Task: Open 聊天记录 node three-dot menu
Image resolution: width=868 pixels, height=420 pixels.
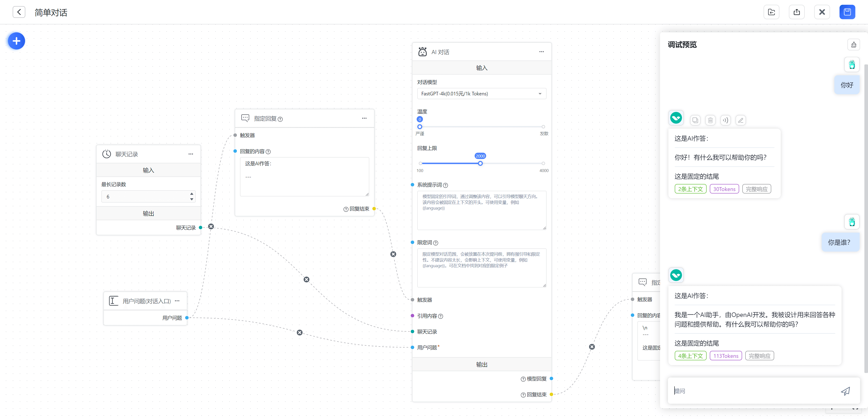Action: pyautogui.click(x=191, y=154)
